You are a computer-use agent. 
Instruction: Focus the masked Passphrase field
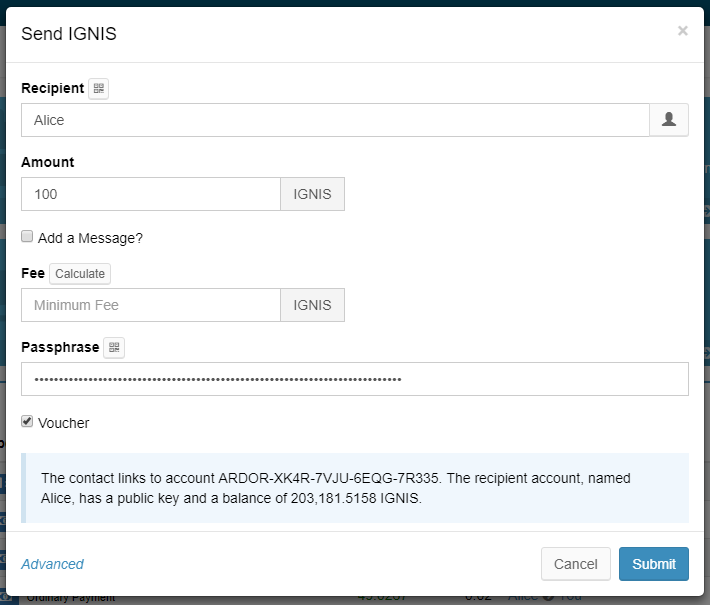click(x=354, y=379)
